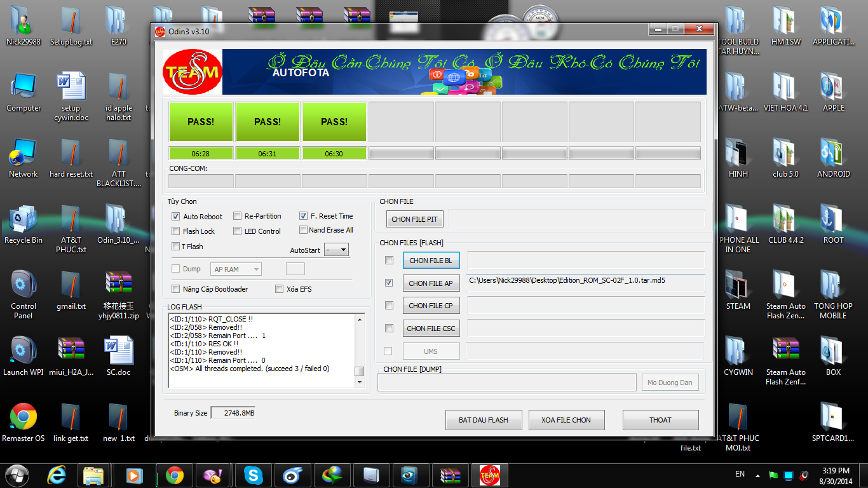Open the AutoStart dropdown
The width and height of the screenshot is (868, 488).
(336, 250)
